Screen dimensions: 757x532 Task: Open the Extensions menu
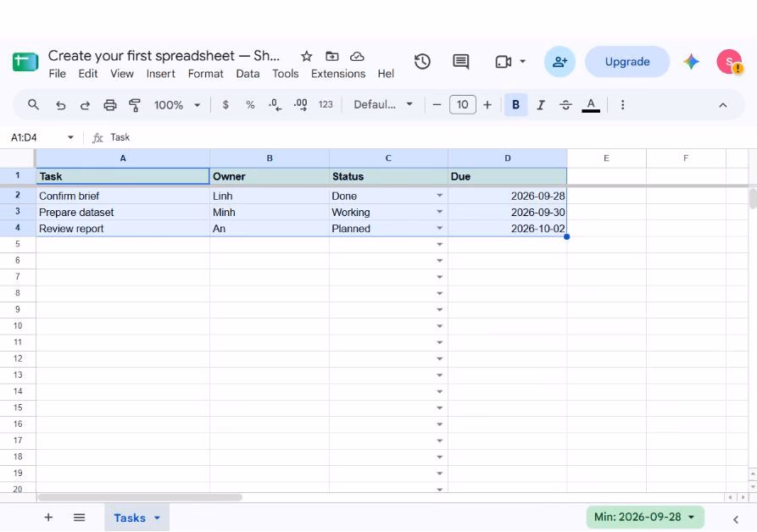point(338,74)
